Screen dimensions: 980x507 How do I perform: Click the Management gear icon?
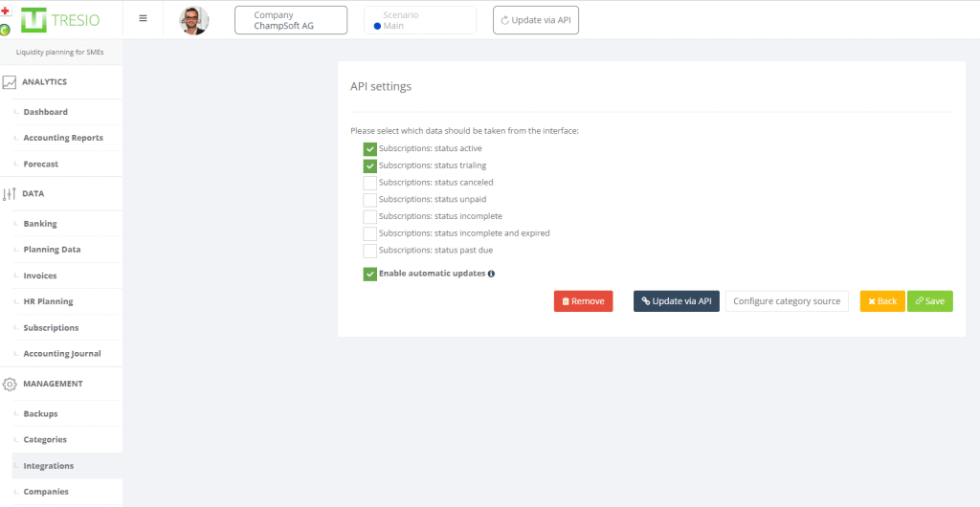[10, 384]
